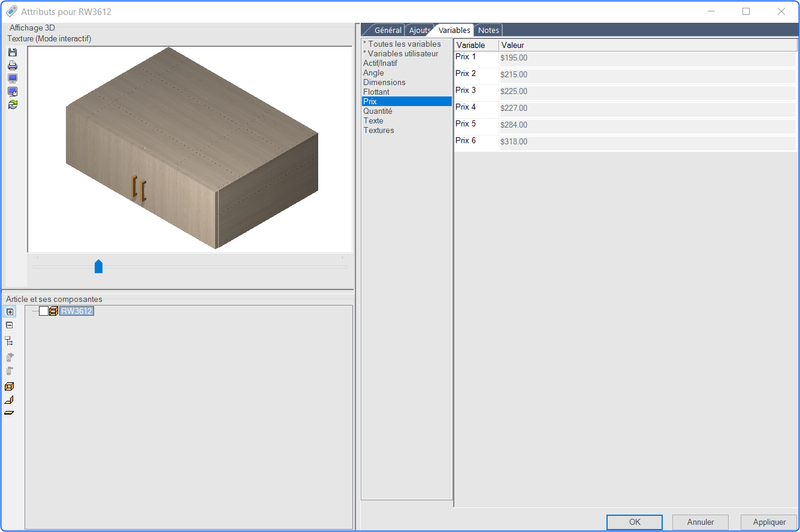Click the Annuler button
The height and width of the screenshot is (532, 800).
(x=701, y=522)
